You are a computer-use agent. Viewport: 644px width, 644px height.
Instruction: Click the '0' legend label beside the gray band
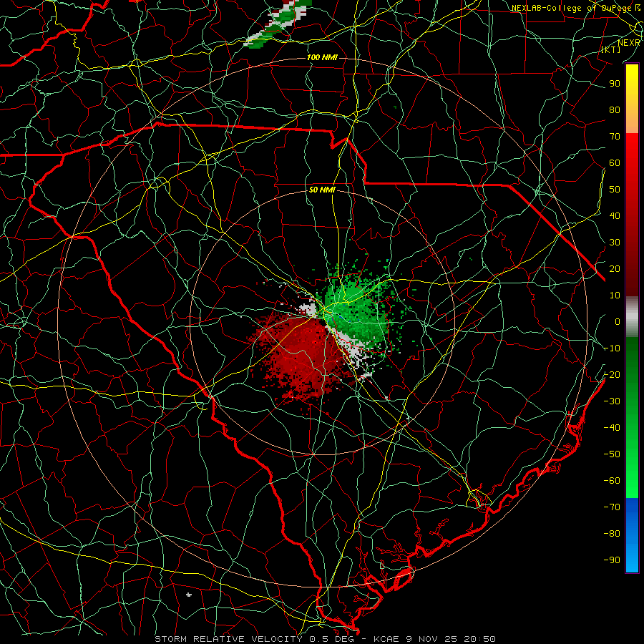point(618,321)
